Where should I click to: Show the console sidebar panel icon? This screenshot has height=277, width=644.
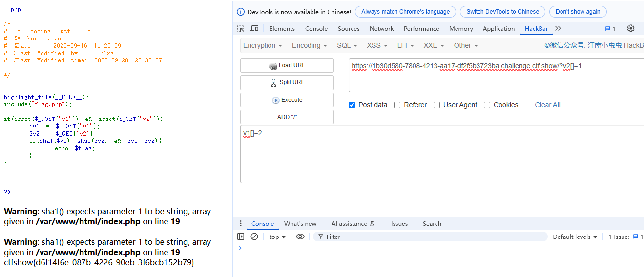(241, 237)
